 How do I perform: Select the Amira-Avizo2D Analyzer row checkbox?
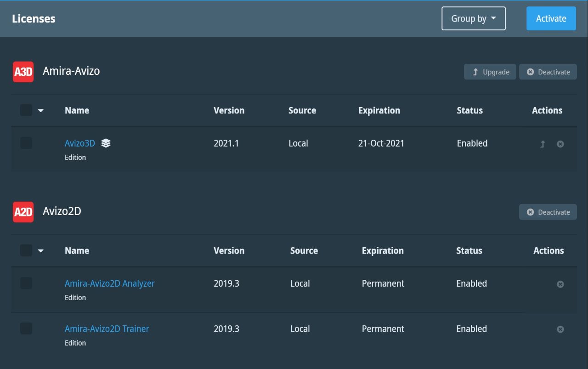point(26,284)
